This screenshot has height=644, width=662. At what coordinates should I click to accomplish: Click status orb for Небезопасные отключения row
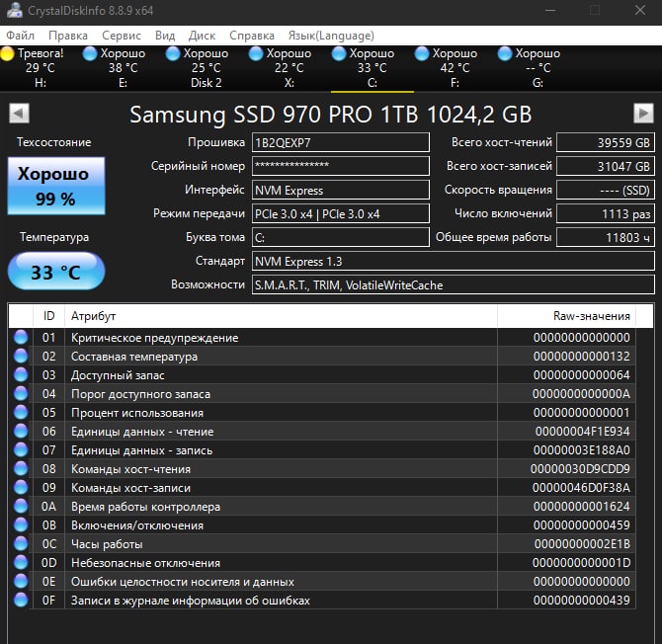[x=21, y=563]
